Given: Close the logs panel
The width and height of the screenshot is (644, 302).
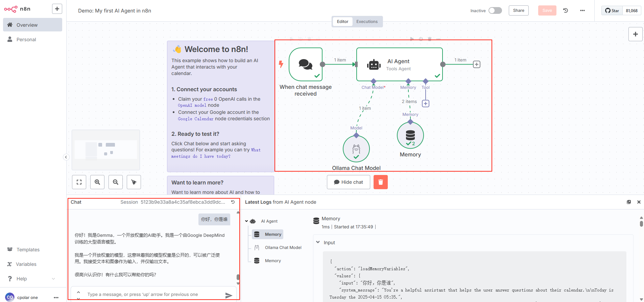Looking at the screenshot, I should (x=639, y=202).
